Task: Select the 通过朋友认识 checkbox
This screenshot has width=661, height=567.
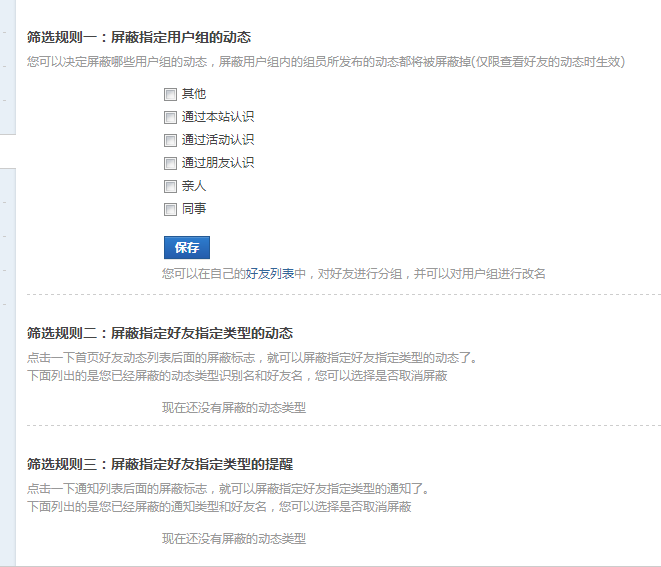Action: pyautogui.click(x=170, y=163)
